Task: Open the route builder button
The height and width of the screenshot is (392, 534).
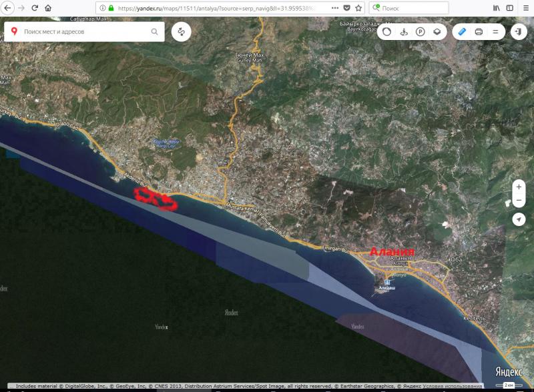Action: pos(181,31)
